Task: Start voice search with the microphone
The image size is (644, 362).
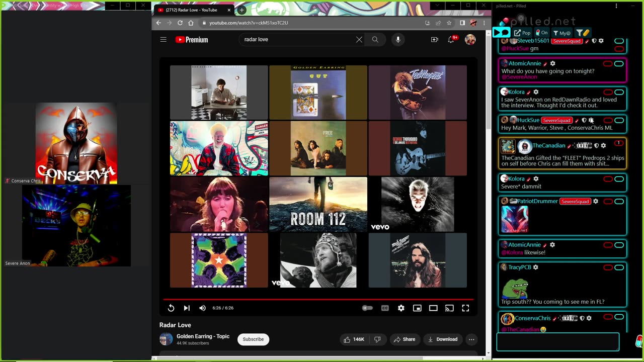Action: click(x=398, y=39)
